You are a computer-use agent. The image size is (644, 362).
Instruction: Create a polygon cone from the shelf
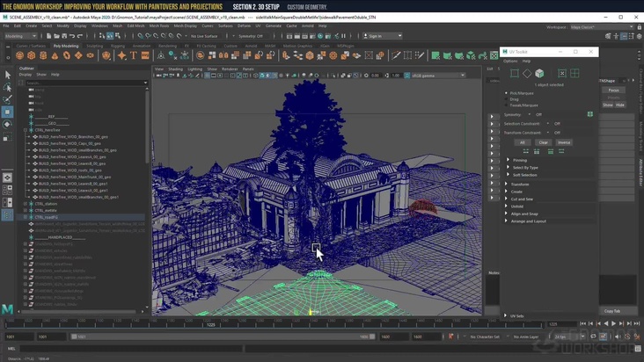[x=55, y=55]
